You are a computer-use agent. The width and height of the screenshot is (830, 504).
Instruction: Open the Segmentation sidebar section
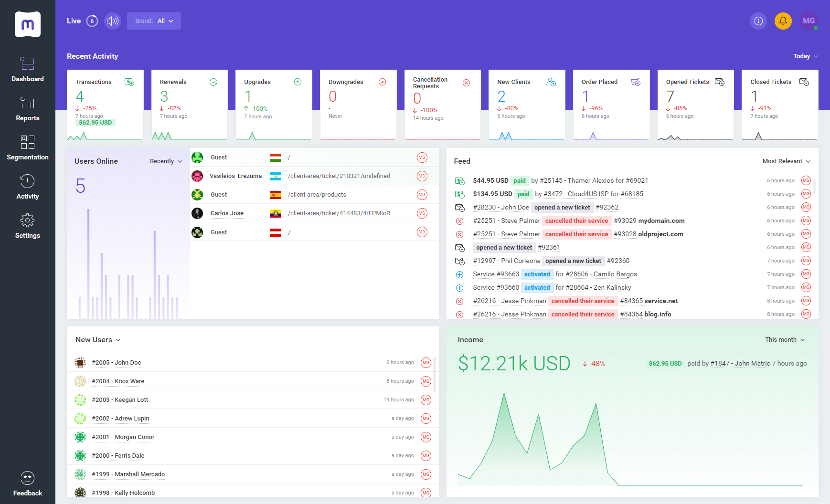point(28,148)
